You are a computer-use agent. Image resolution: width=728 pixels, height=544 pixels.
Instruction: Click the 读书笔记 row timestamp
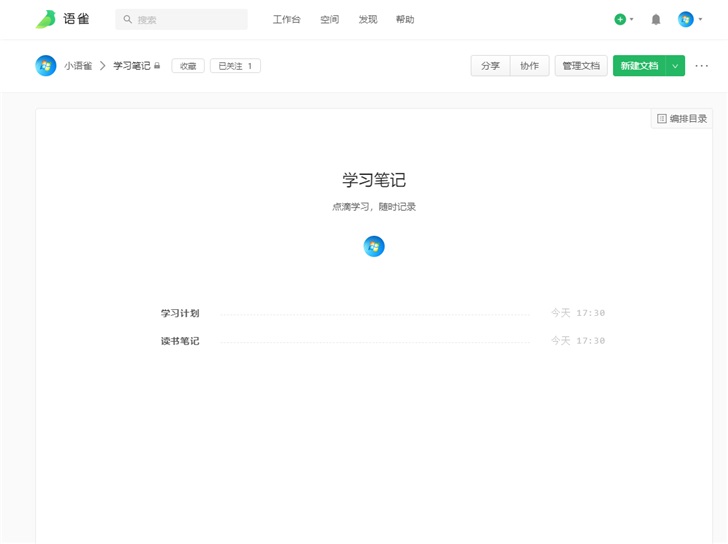578,341
